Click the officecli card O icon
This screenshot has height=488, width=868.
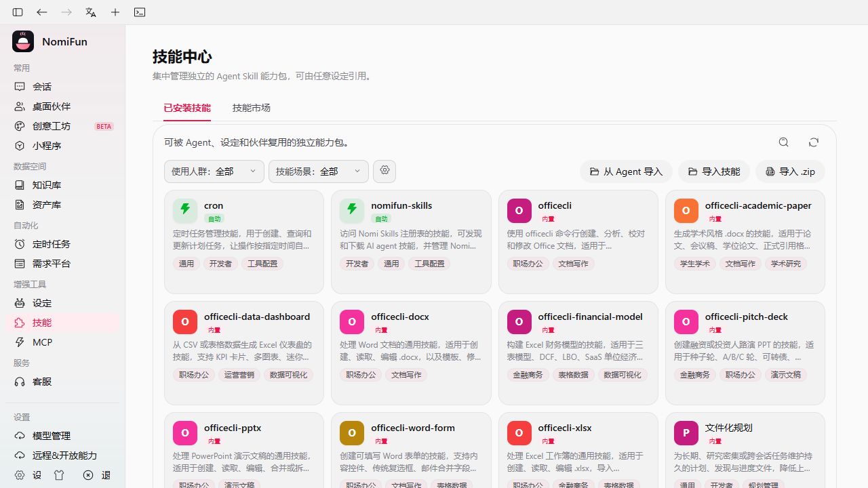[x=519, y=211]
